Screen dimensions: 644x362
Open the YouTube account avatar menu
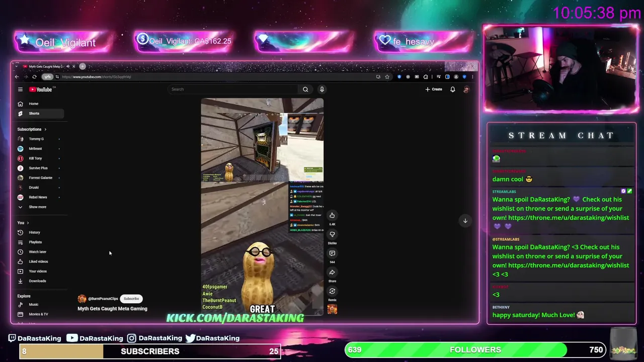click(466, 89)
